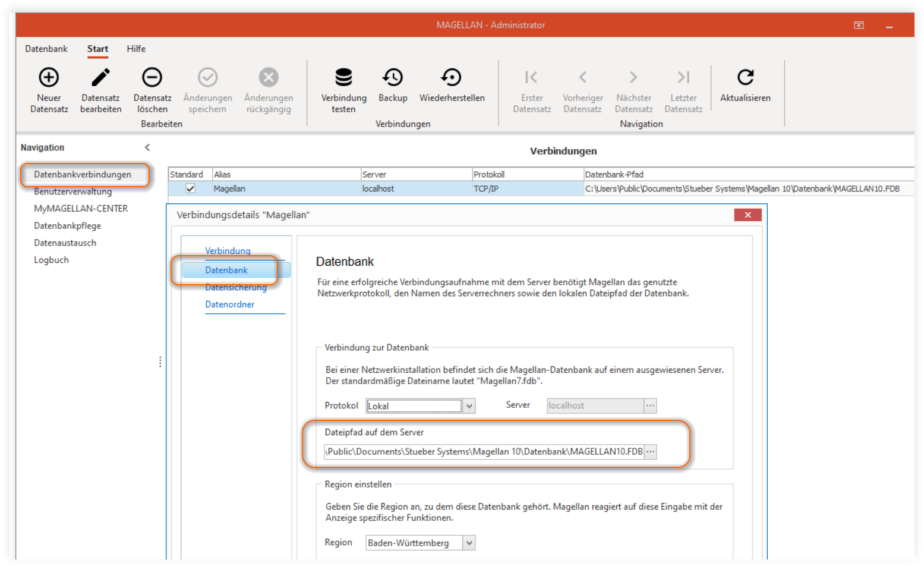
Task: Expand the Region dropdown Baden-Württemberg
Action: 469,543
